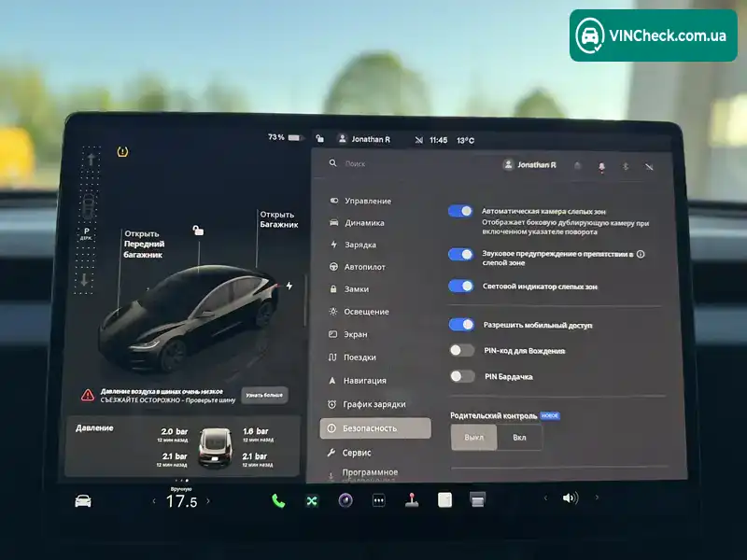Open the phone app in the bottom dock

pos(278,500)
